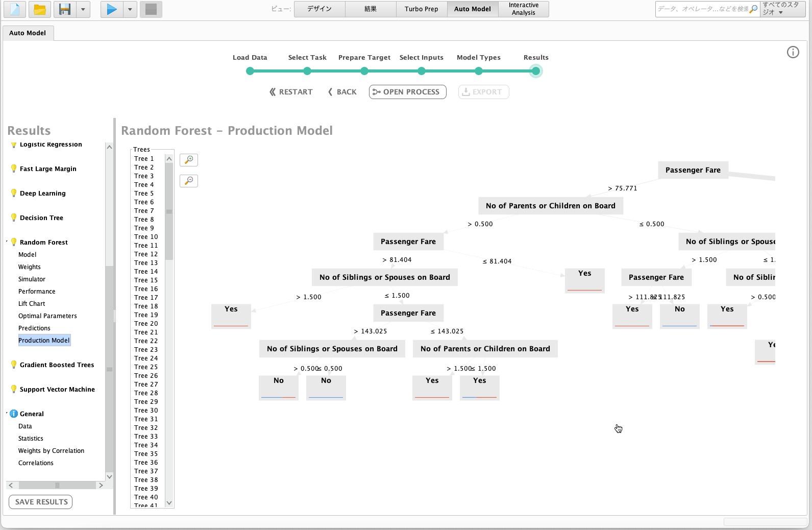Click the info help icon at the top right
Image resolution: width=812 pixels, height=530 pixels.
pyautogui.click(x=793, y=52)
